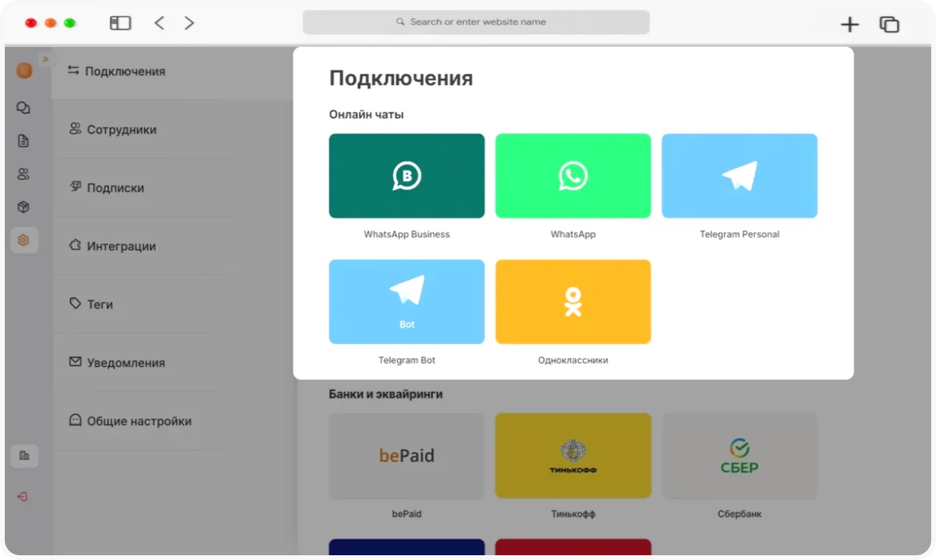Select the settings gear sidebar icon
Screen dimensions: 936x560
[x=24, y=241]
